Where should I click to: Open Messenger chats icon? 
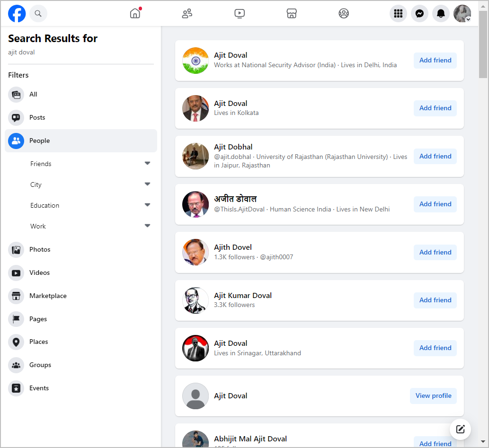point(419,14)
